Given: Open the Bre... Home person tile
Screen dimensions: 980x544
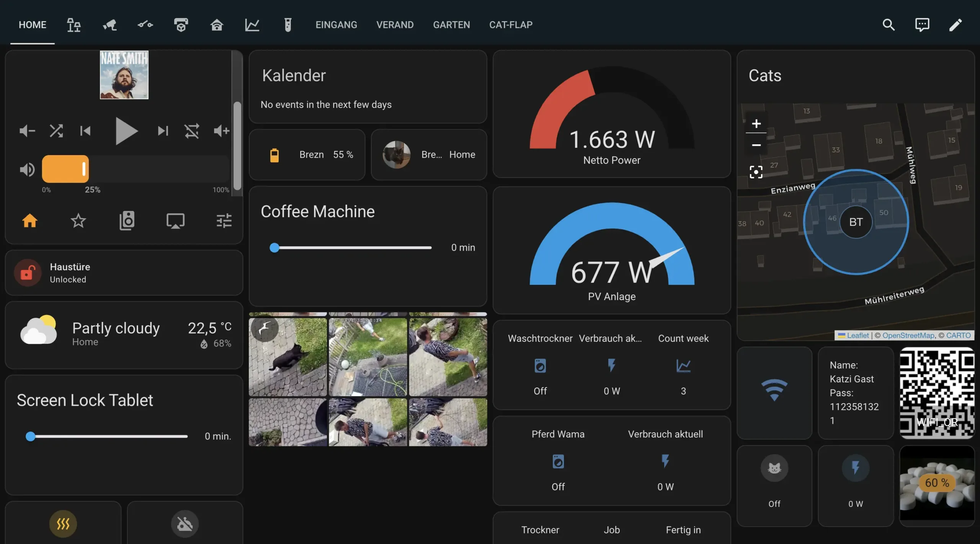Looking at the screenshot, I should point(429,155).
